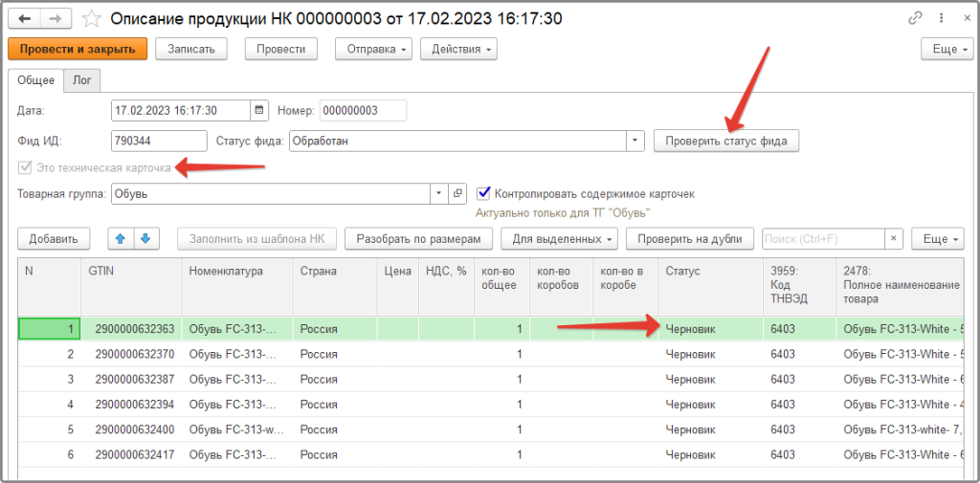
Task: Clear the search field with × icon
Action: tap(894, 238)
